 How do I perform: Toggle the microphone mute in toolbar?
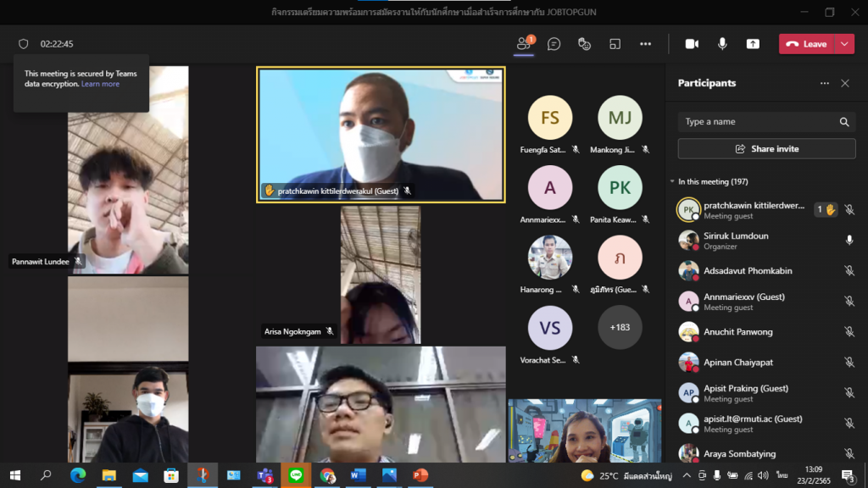(x=722, y=44)
